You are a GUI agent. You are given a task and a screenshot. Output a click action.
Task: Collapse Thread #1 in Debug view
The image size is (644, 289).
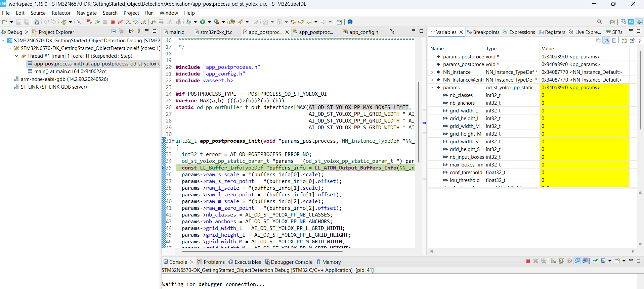click(16, 56)
